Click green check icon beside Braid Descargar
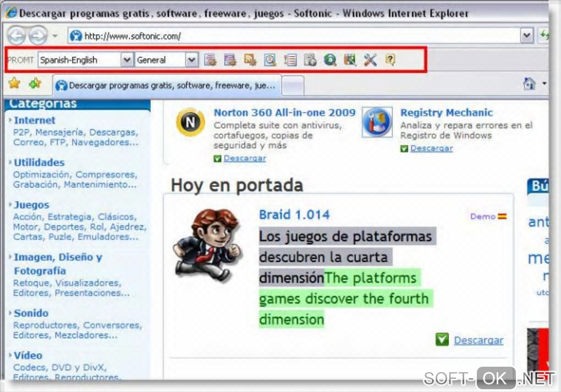The image size is (561, 392). (x=442, y=339)
